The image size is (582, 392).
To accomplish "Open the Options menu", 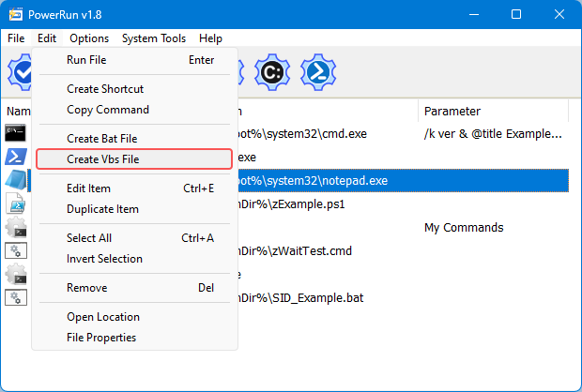I will coord(89,38).
